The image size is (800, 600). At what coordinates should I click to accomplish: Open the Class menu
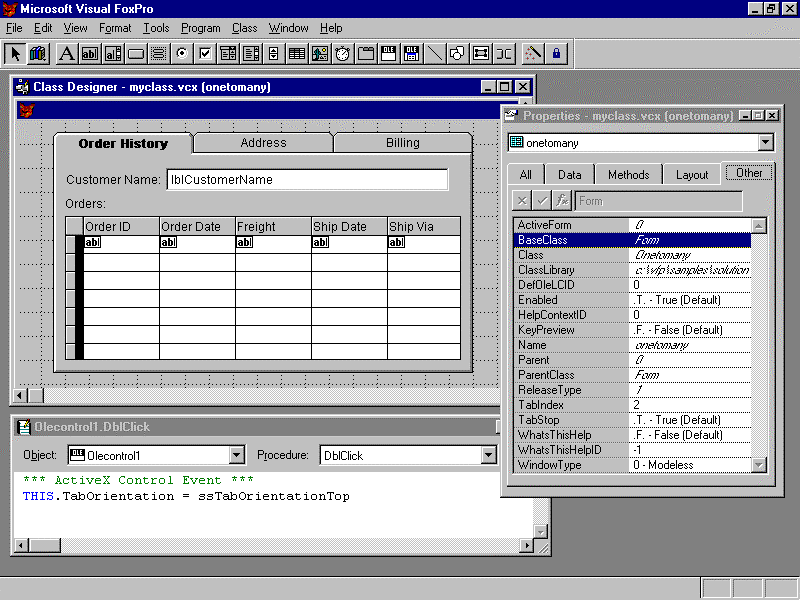click(244, 28)
